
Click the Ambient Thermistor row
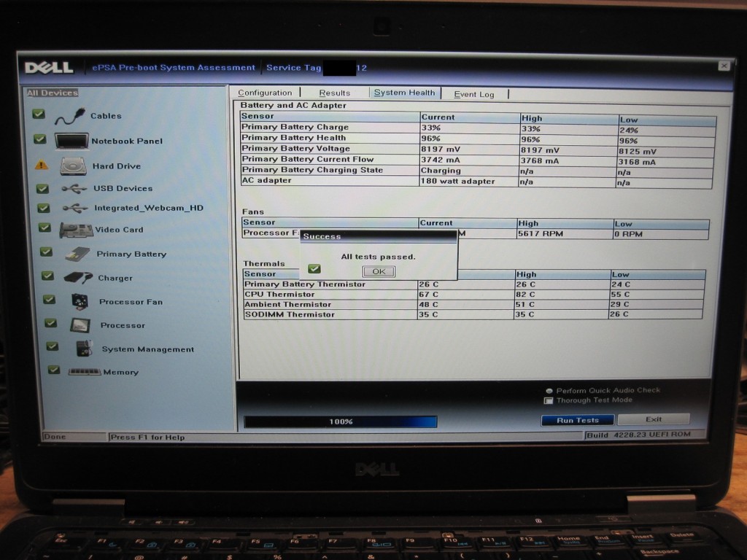pos(473,304)
